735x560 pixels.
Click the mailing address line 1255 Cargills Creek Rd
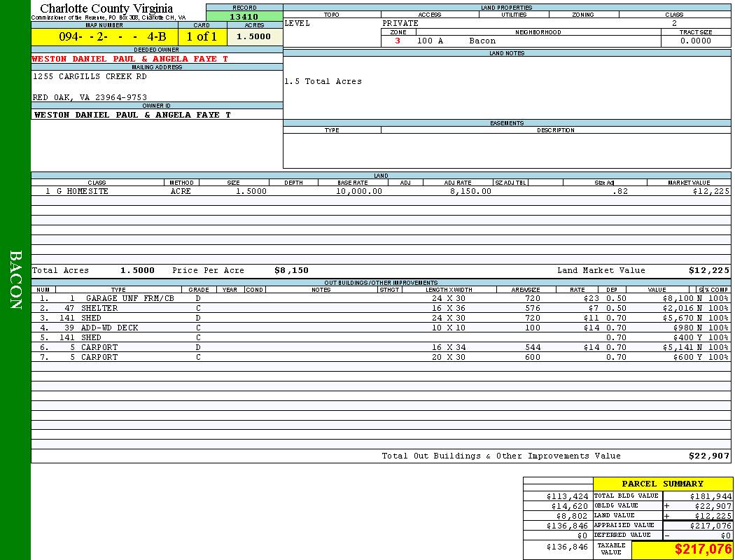point(90,77)
